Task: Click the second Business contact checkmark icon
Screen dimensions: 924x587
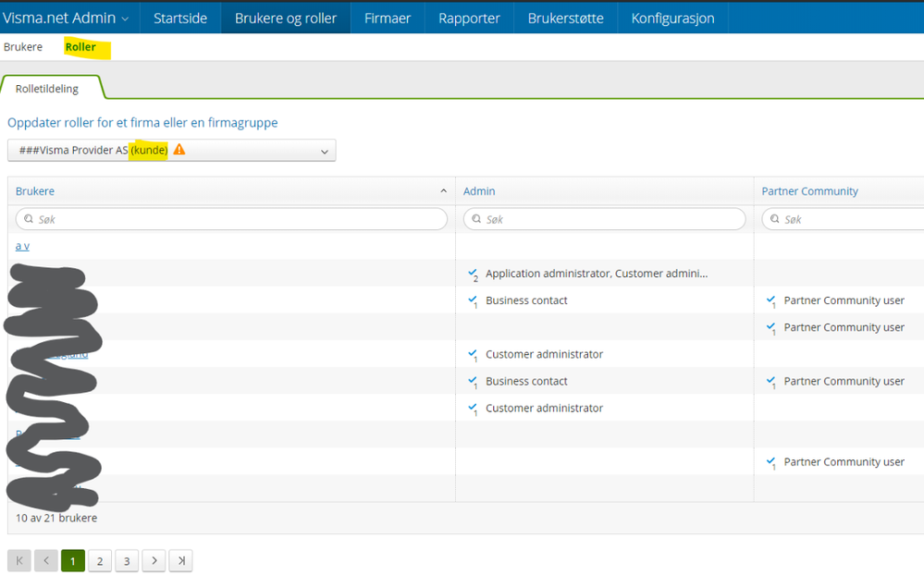Action: [x=473, y=382]
